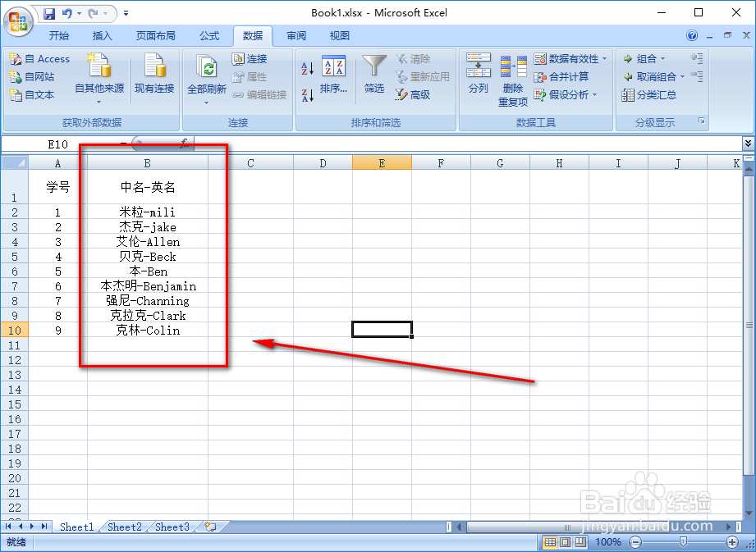This screenshot has width=756, height=552.
Task: Click cell 米粒-mili
Action: [148, 212]
